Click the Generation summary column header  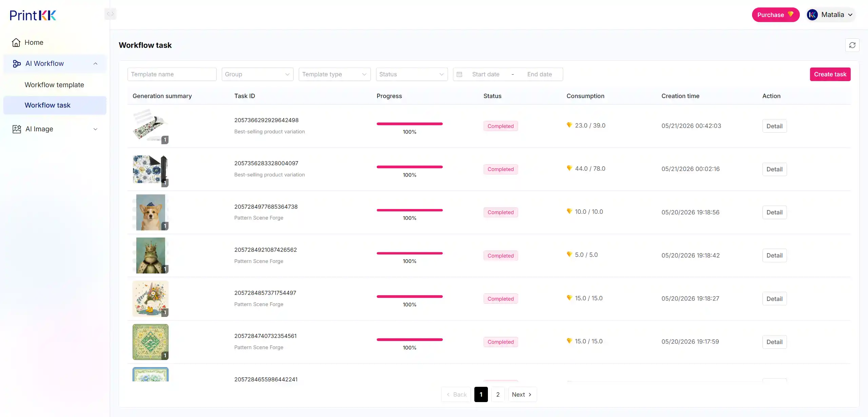point(162,96)
